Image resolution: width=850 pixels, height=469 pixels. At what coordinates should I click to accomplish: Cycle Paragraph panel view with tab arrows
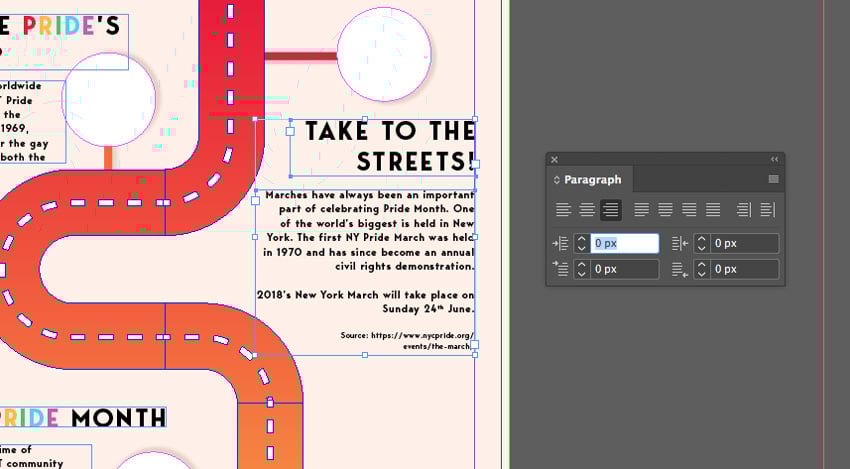point(556,180)
